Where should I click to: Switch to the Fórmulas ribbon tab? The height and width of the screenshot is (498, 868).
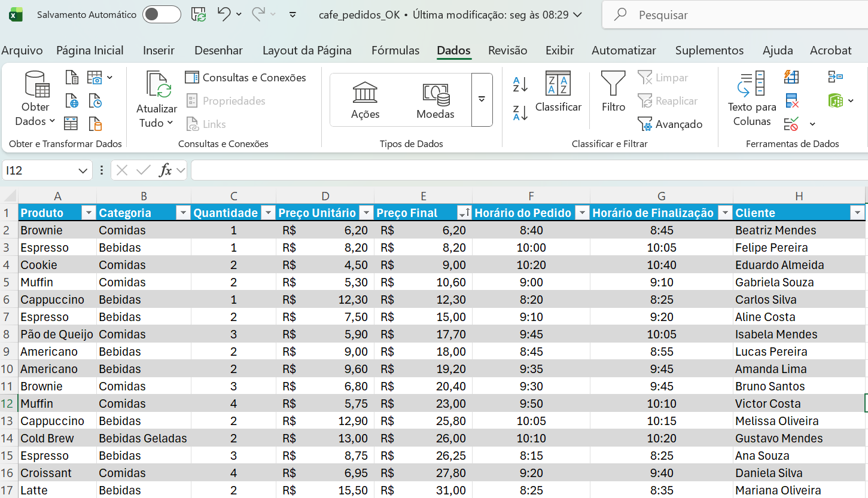(x=395, y=51)
